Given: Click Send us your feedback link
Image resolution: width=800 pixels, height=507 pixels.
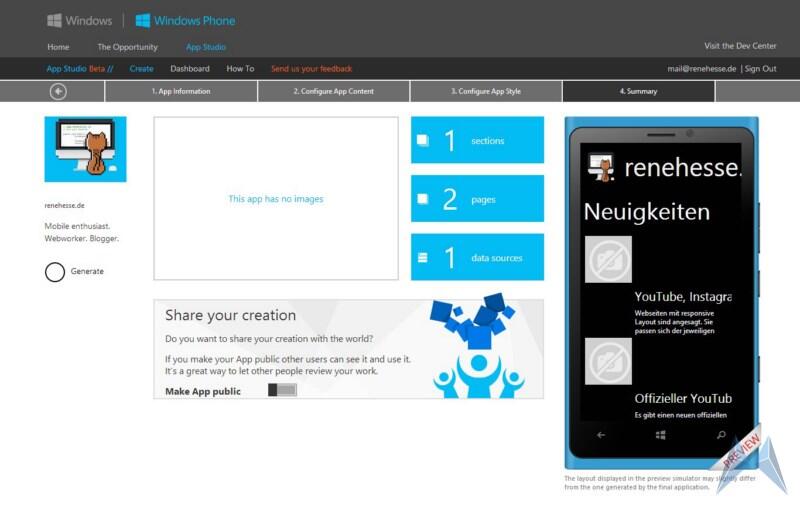Looking at the screenshot, I should 311,69.
